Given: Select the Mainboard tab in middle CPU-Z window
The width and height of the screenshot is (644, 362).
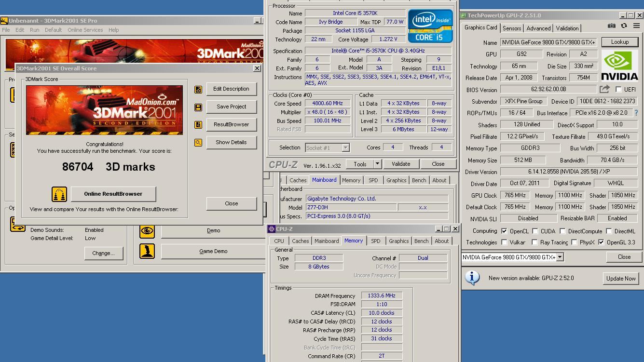Looking at the screenshot, I should pyautogui.click(x=324, y=180).
